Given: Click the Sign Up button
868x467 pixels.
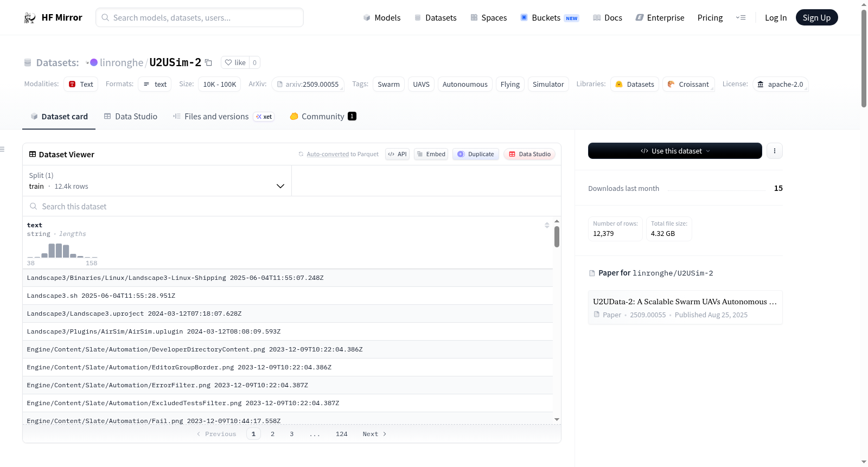Looking at the screenshot, I should click(x=816, y=18).
